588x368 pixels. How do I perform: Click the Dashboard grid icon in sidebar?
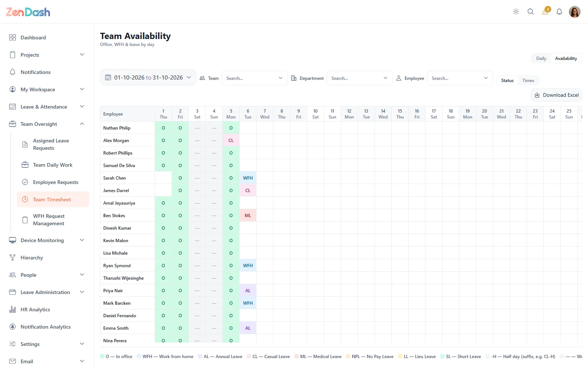tap(12, 38)
